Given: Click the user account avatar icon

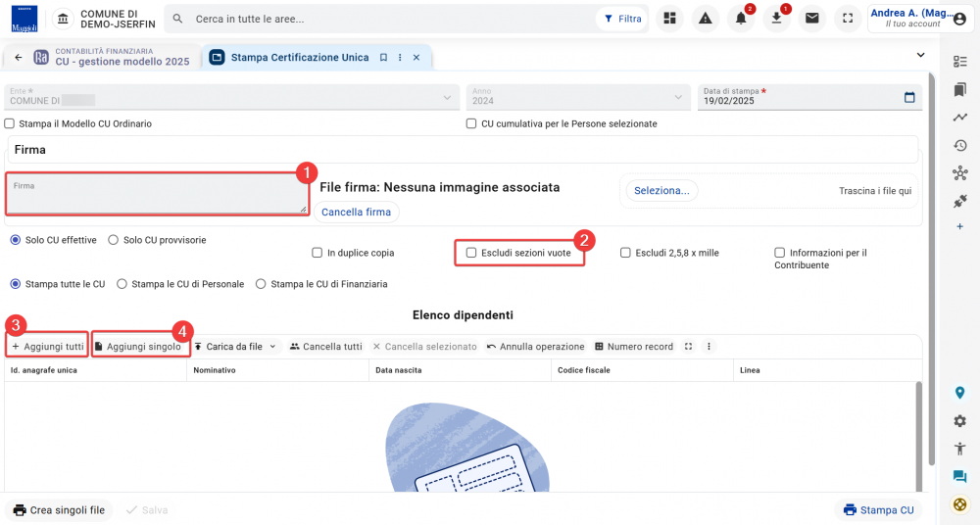Looking at the screenshot, I should point(959,19).
